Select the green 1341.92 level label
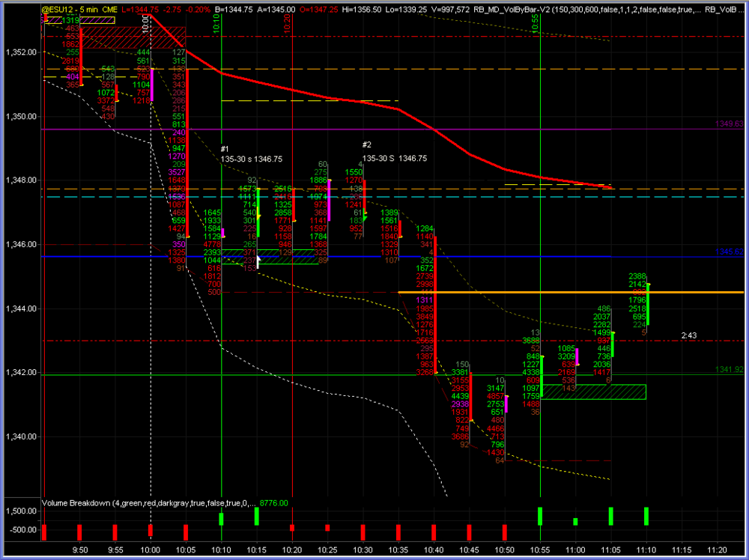749x560 pixels. [729, 370]
